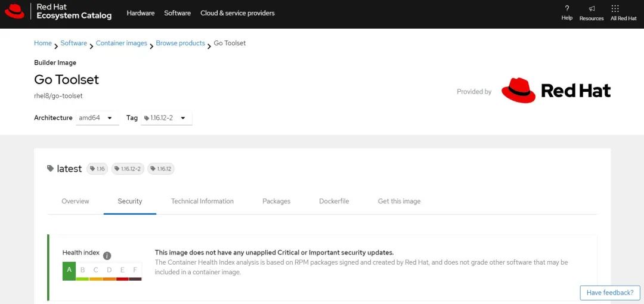Click health grade D swatch
The width and height of the screenshot is (644, 304).
[109, 272]
